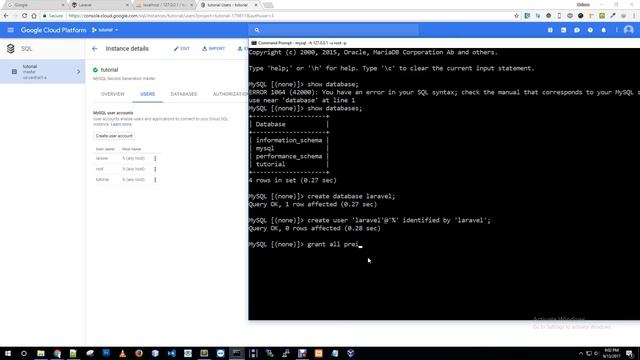Click the 'create database laravel;' command text
The height and width of the screenshot is (360, 640).
point(351,196)
